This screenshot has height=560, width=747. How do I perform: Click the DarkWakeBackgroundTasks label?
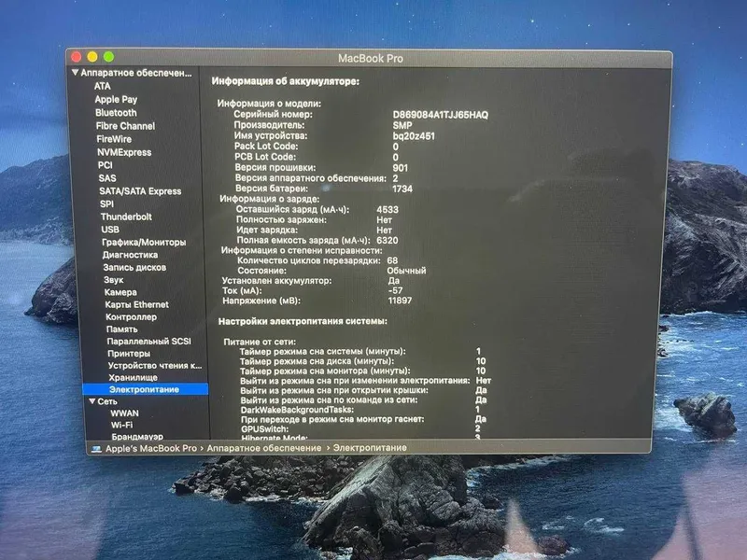297,410
